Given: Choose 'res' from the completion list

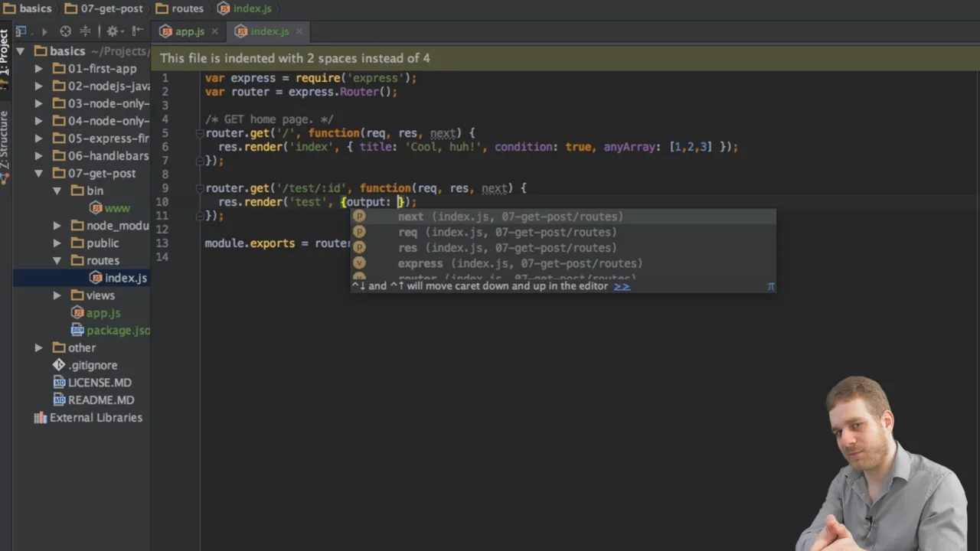Looking at the screenshot, I should point(563,248).
